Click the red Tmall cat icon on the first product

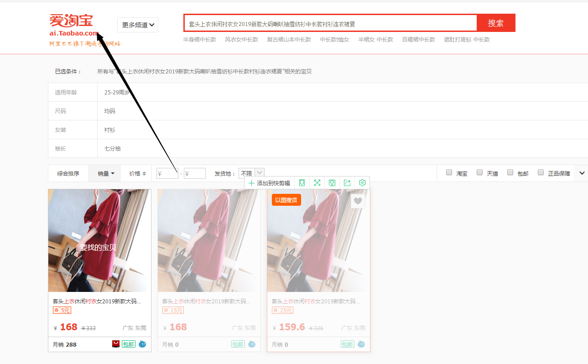[x=116, y=344]
